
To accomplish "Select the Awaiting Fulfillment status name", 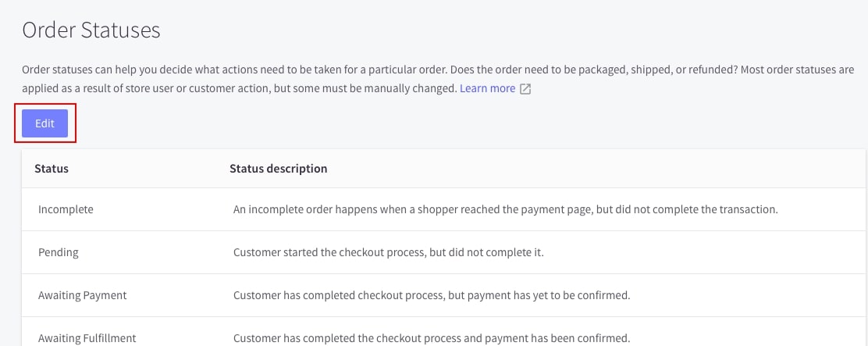I will click(87, 338).
